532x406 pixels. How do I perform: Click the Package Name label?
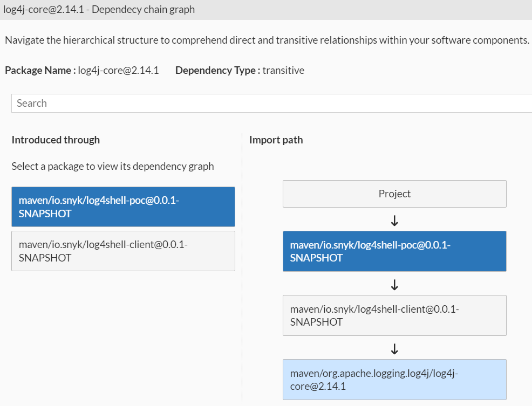pyautogui.click(x=38, y=70)
